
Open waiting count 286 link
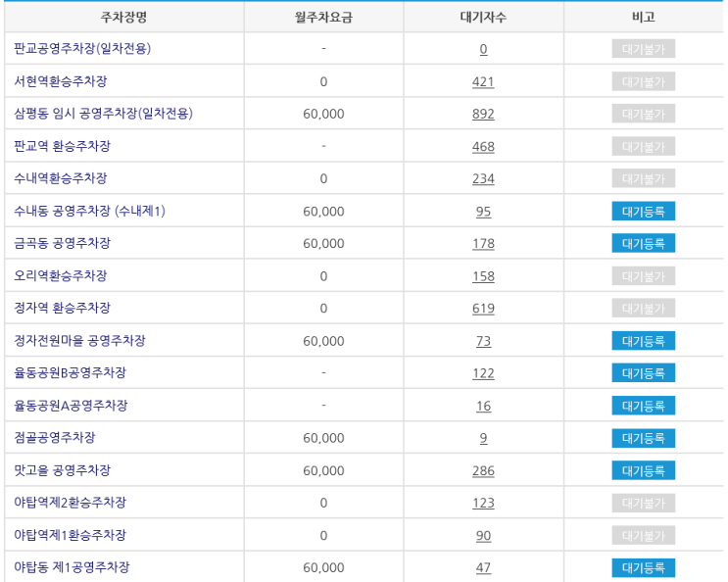(483, 470)
